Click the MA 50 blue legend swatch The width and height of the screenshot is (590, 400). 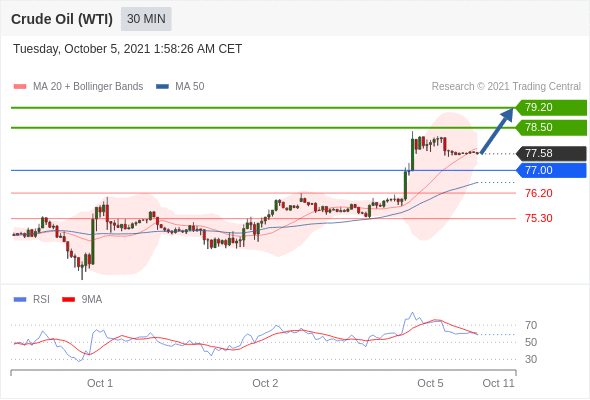click(x=162, y=87)
